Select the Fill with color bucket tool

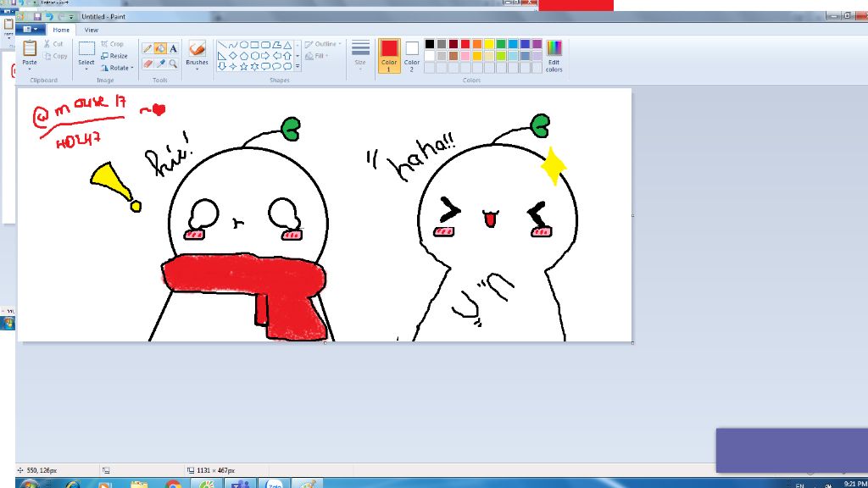coord(160,48)
